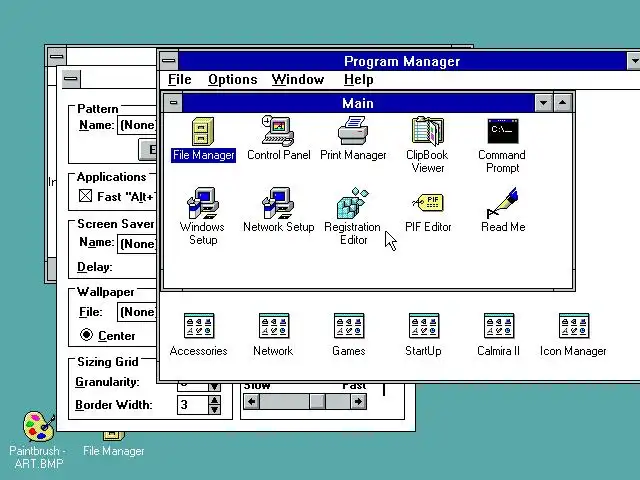Launch the Command Prompt icon
Image resolution: width=640 pixels, height=480 pixels.
point(502,146)
